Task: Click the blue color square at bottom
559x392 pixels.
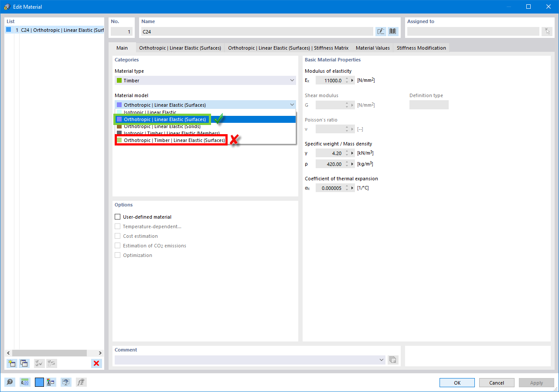Action: click(x=39, y=382)
